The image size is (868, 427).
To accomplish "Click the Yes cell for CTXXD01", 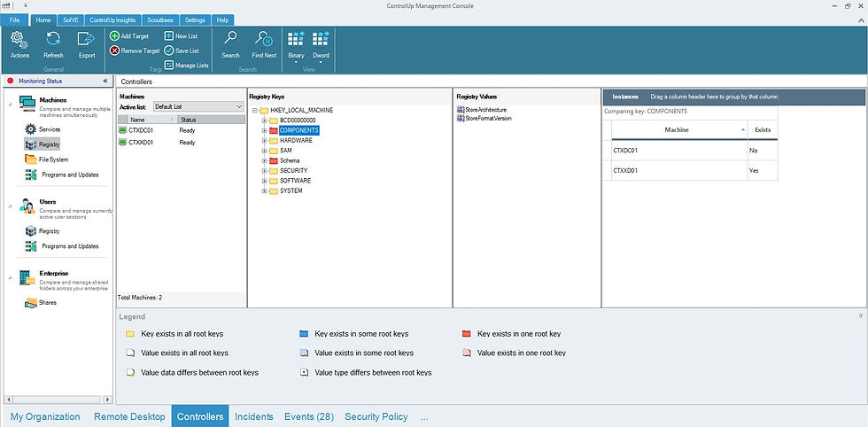I will click(763, 171).
